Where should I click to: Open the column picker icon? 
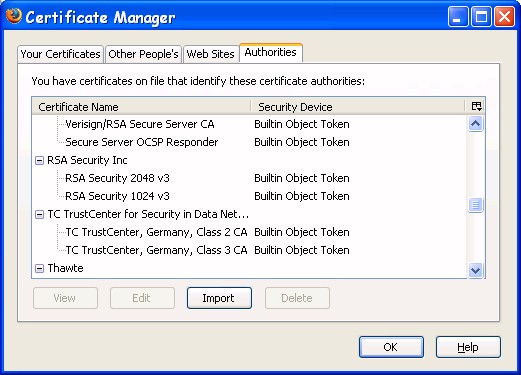point(476,106)
